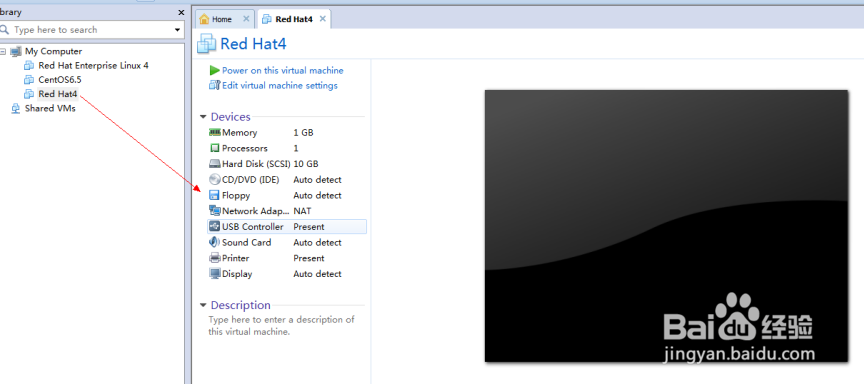
Task: Click the NAT network value
Action: point(303,211)
